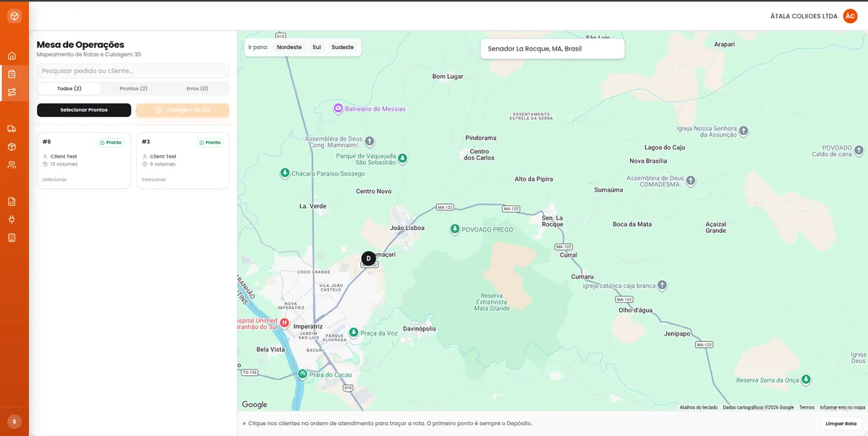Click the ÁTALA COLXOES LTDA company name
Image resolution: width=868 pixels, height=436 pixels.
click(804, 16)
